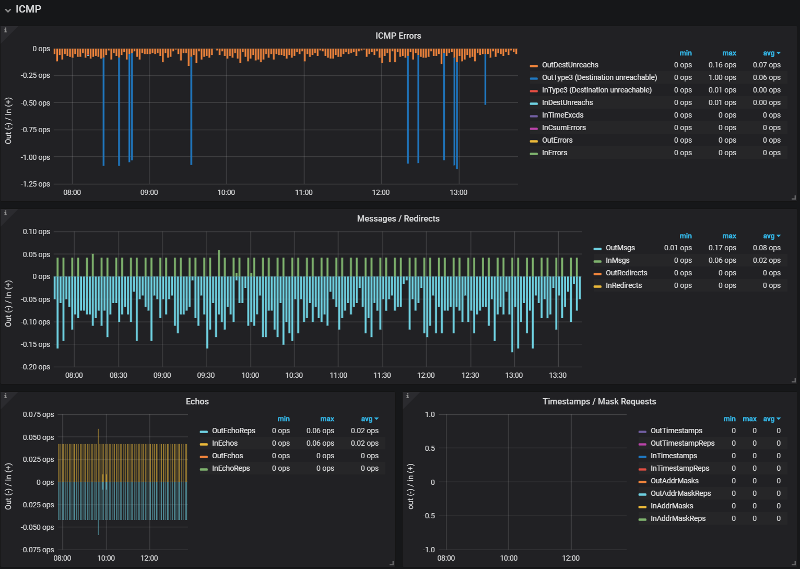
Task: Open the Messages / Redirects panel title menu
Action: tap(398, 218)
